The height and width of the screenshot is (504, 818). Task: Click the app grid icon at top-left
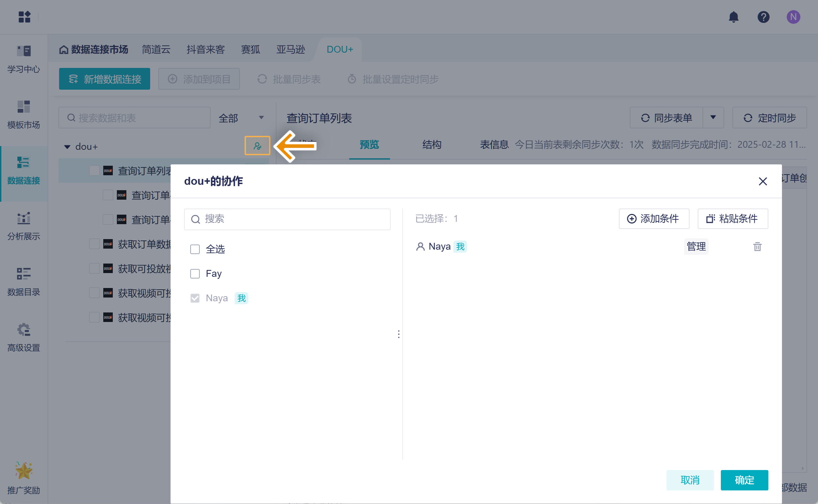tap(24, 17)
